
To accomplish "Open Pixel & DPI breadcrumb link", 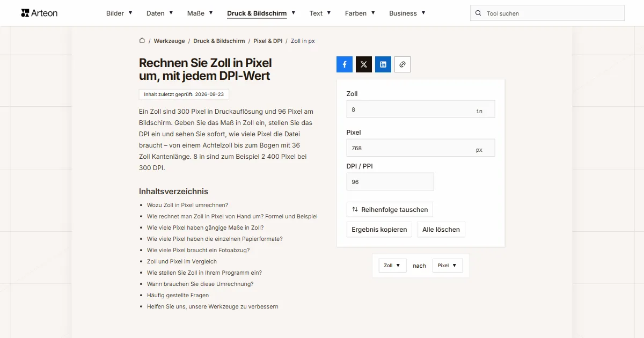I will click(268, 41).
